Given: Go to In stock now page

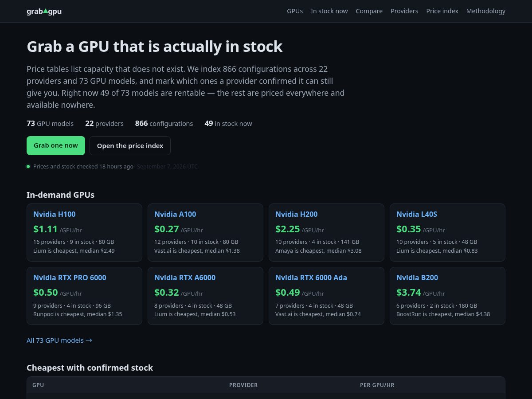Looking at the screenshot, I should [x=329, y=11].
